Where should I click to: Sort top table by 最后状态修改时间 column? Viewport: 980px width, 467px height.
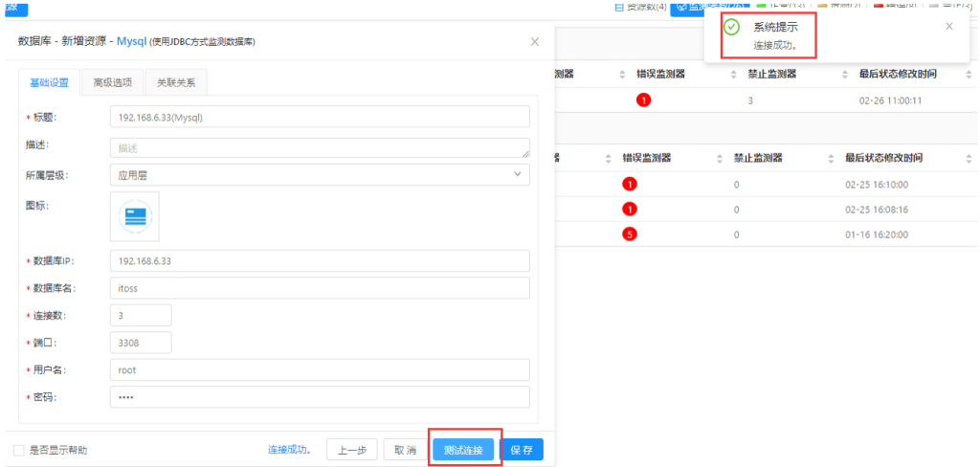[969, 74]
